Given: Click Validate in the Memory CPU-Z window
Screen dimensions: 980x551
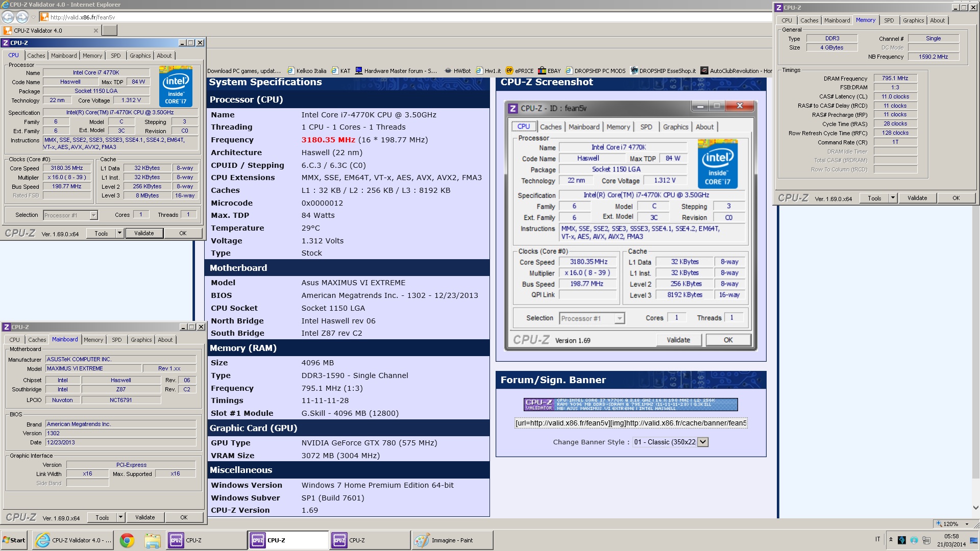Looking at the screenshot, I should coord(917,198).
